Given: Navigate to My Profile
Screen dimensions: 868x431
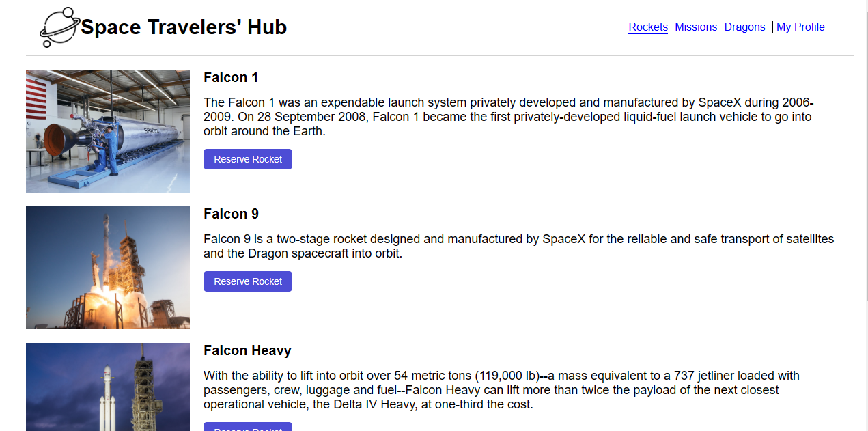Looking at the screenshot, I should click(x=800, y=27).
